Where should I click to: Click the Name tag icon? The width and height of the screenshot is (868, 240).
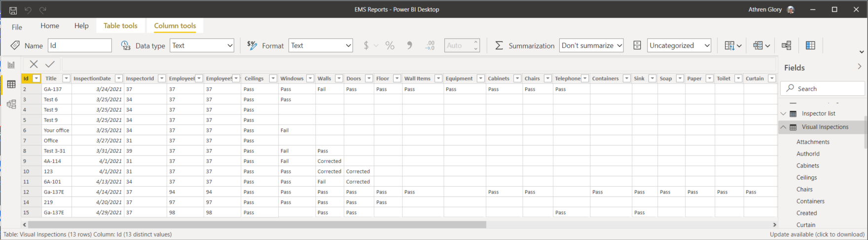pyautogui.click(x=15, y=45)
